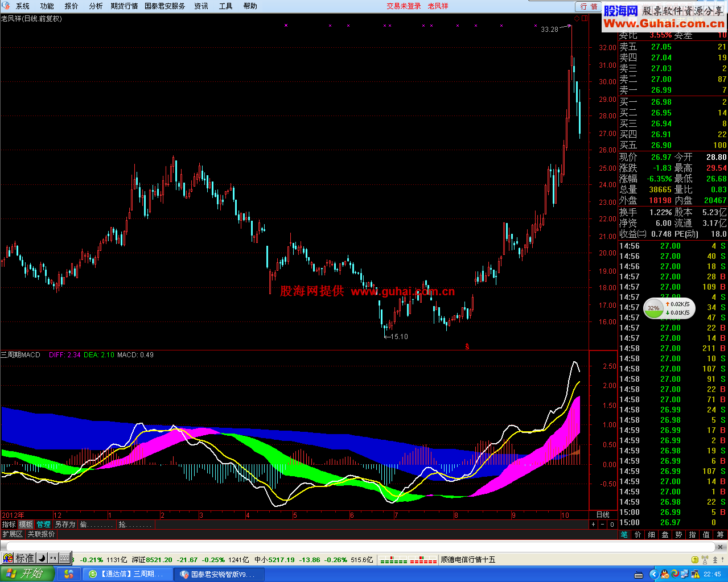Click the 老凤祥 stock name in title bar
This screenshot has width=728, height=582.
pos(438,6)
